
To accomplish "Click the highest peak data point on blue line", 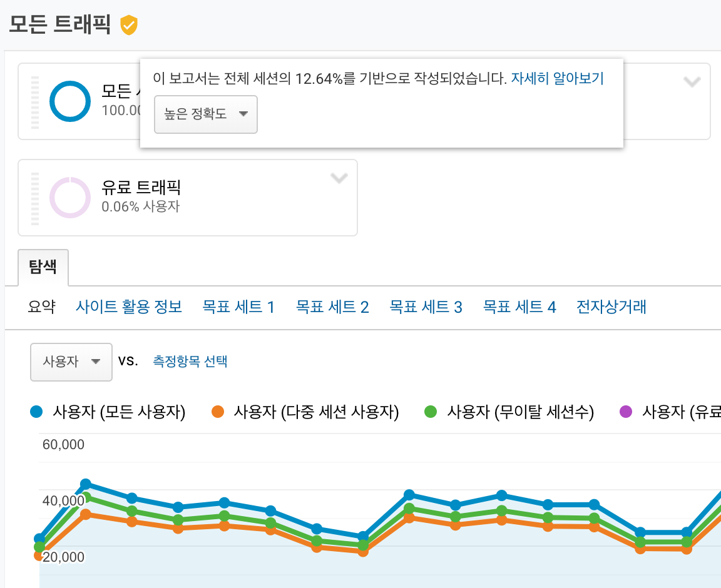I will [x=86, y=483].
